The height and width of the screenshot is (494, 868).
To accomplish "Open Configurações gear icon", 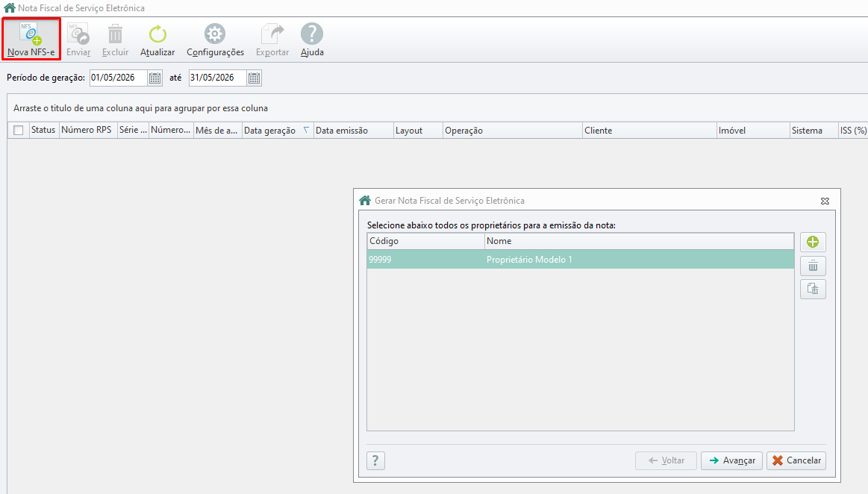I will (215, 34).
